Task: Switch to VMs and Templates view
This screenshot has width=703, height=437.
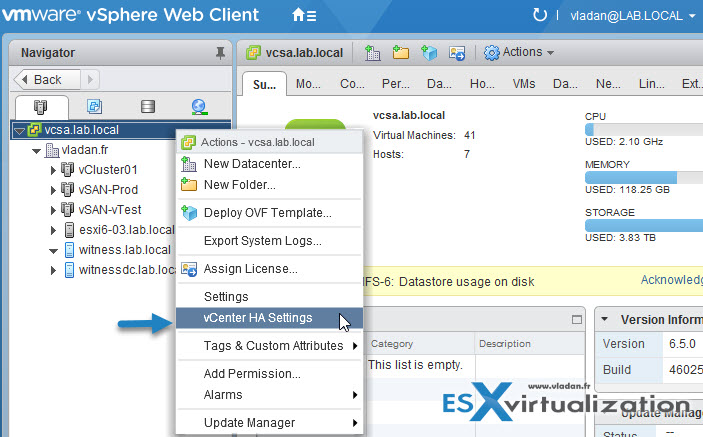Action: pyautogui.click(x=94, y=107)
